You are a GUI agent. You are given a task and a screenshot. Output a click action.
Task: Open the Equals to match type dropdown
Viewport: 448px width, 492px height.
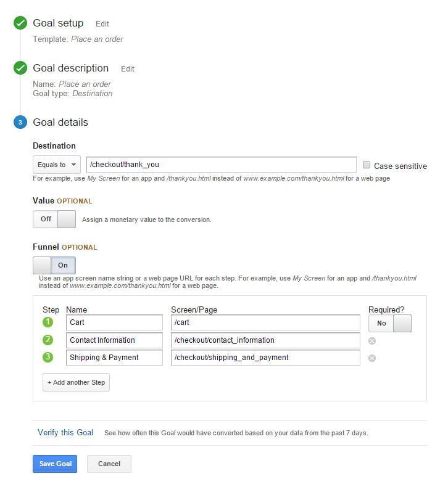57,165
